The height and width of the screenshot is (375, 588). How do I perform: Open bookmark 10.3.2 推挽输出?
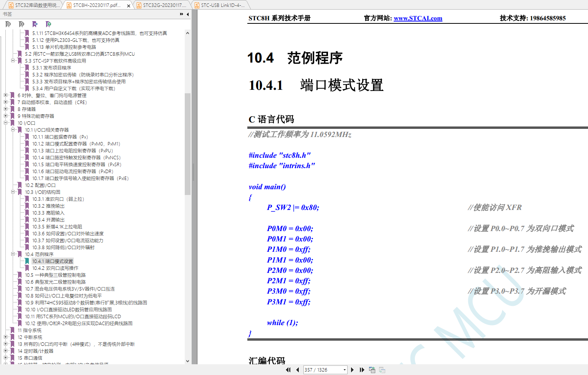(48, 206)
